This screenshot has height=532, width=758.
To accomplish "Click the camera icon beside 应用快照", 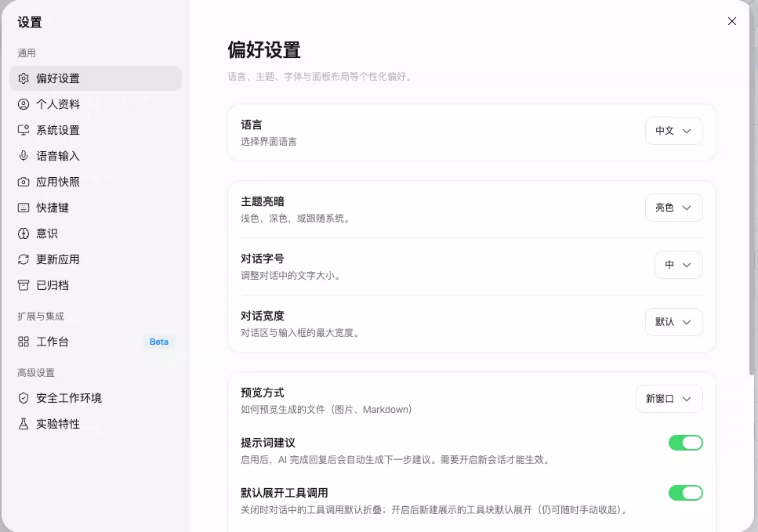I will coord(24,182).
